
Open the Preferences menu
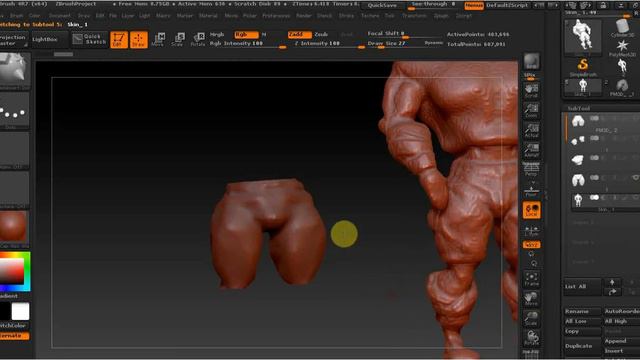276,16
